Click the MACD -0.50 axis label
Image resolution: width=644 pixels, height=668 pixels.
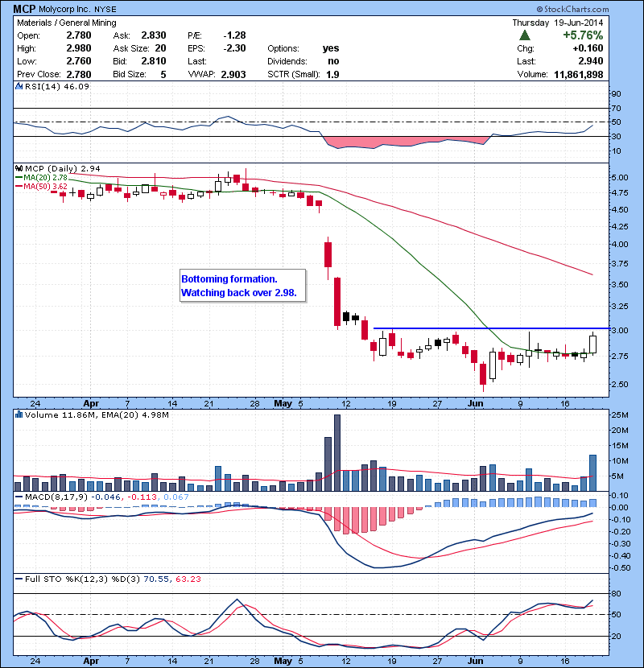point(619,568)
